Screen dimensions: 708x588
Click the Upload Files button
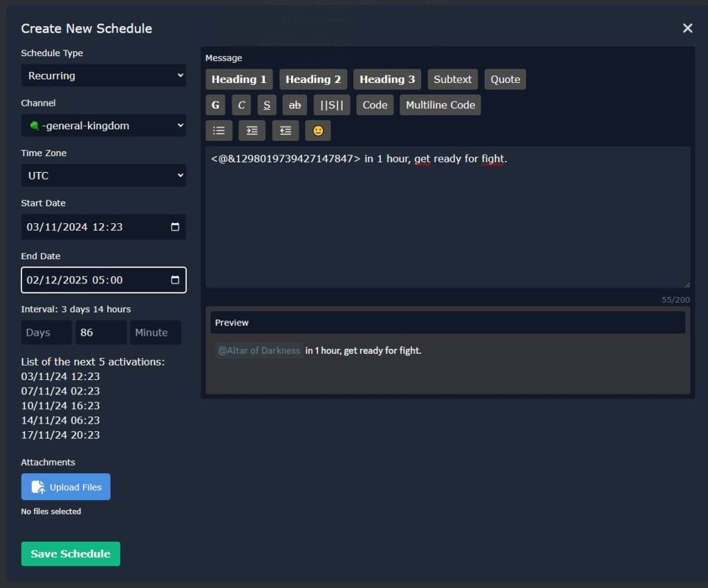pos(66,486)
